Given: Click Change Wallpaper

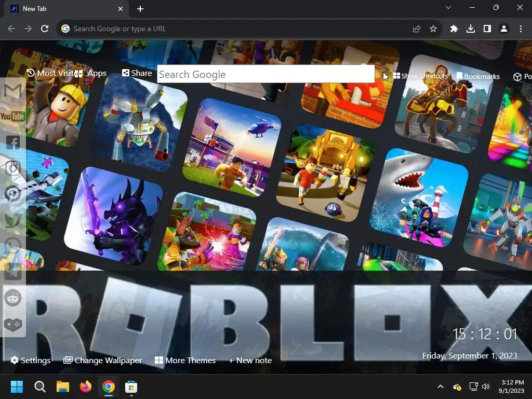Looking at the screenshot, I should tap(103, 361).
